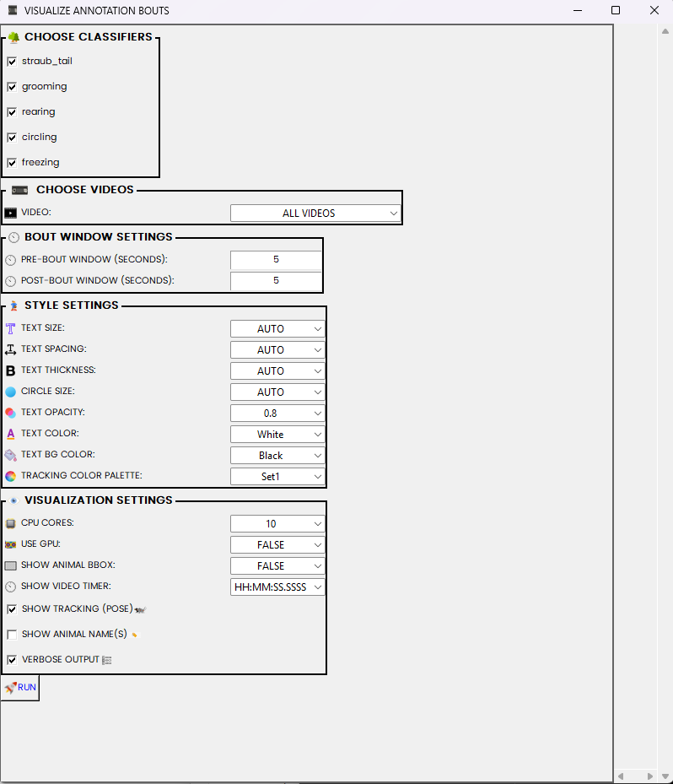Minimize the window
673x784 pixels.
578,10
